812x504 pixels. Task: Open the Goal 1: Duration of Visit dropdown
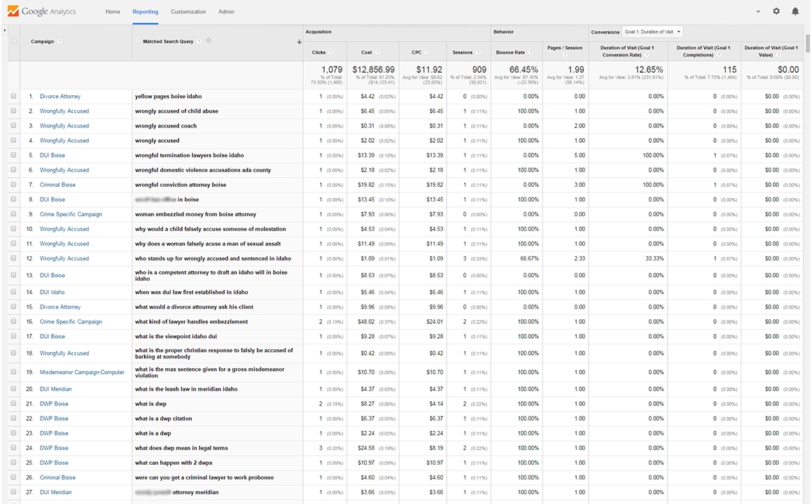click(x=652, y=31)
